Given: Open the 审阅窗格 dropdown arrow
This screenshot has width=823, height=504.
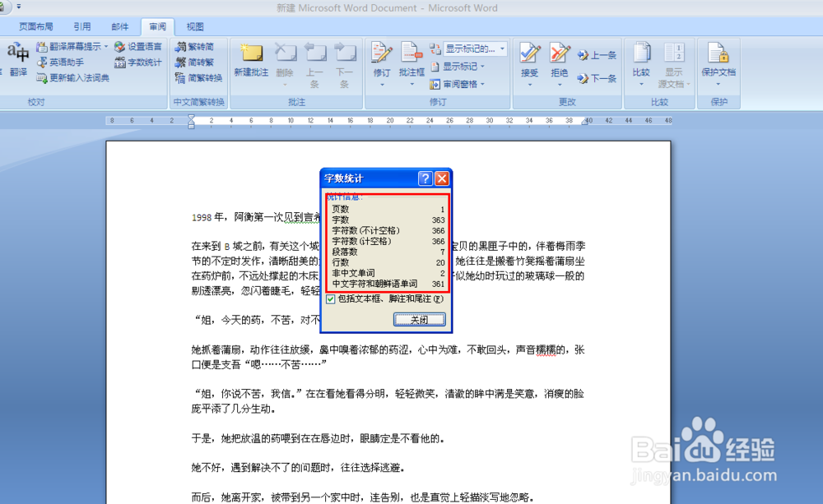Looking at the screenshot, I should 482,82.
